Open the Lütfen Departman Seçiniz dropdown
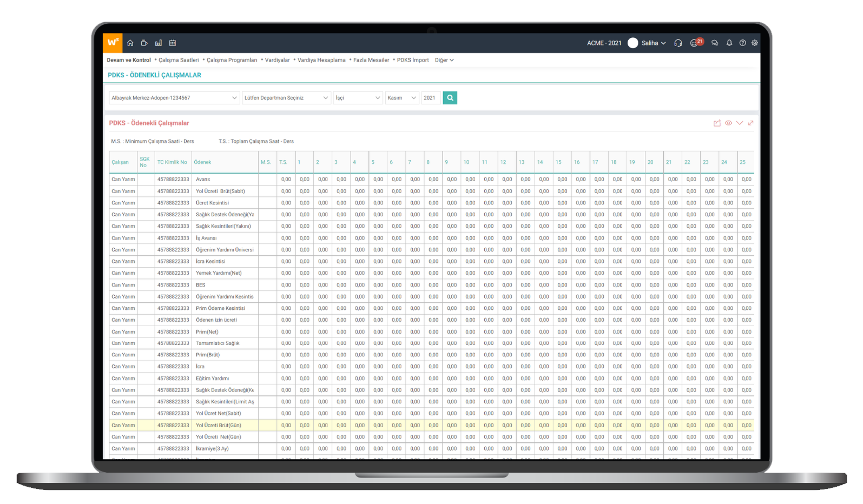The image size is (863, 504). click(x=286, y=98)
